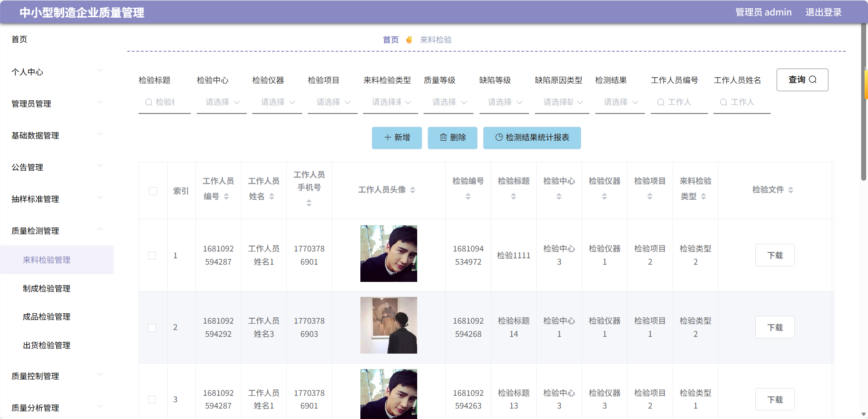Click the 删除 delete button
The height and width of the screenshot is (419, 868).
tap(453, 138)
